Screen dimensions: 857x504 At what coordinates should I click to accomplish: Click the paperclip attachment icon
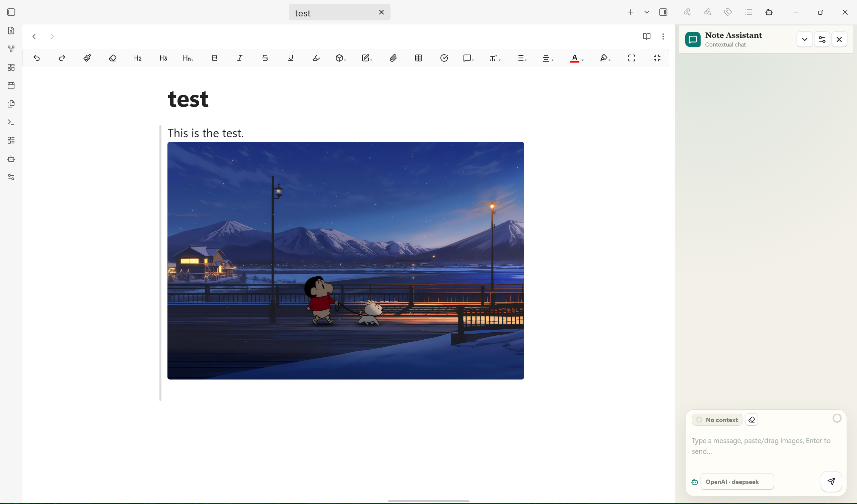pyautogui.click(x=393, y=58)
